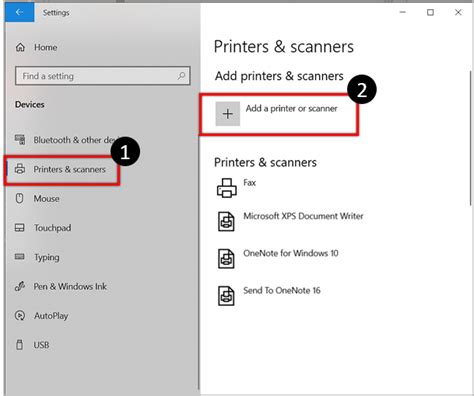Click the Mouse icon in sidebar

[20, 198]
